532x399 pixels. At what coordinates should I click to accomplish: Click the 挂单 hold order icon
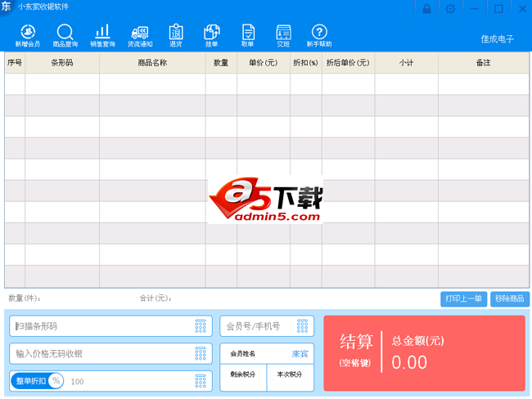click(x=212, y=36)
